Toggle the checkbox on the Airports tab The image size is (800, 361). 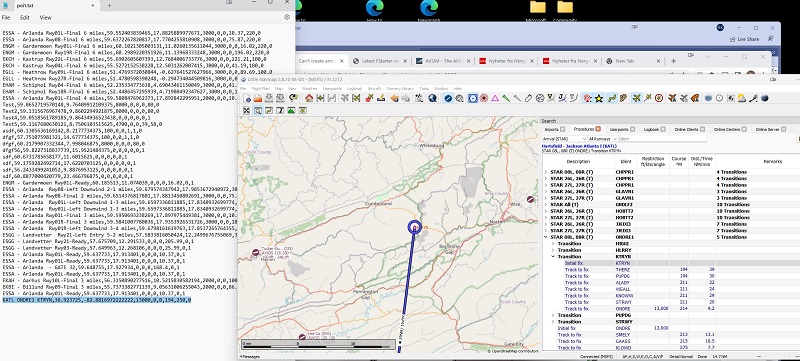(x=563, y=130)
